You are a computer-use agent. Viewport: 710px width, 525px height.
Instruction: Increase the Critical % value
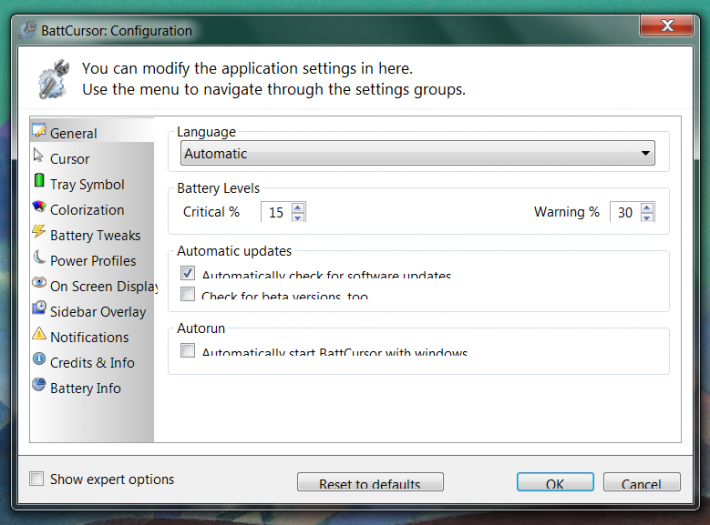pyautogui.click(x=297, y=207)
